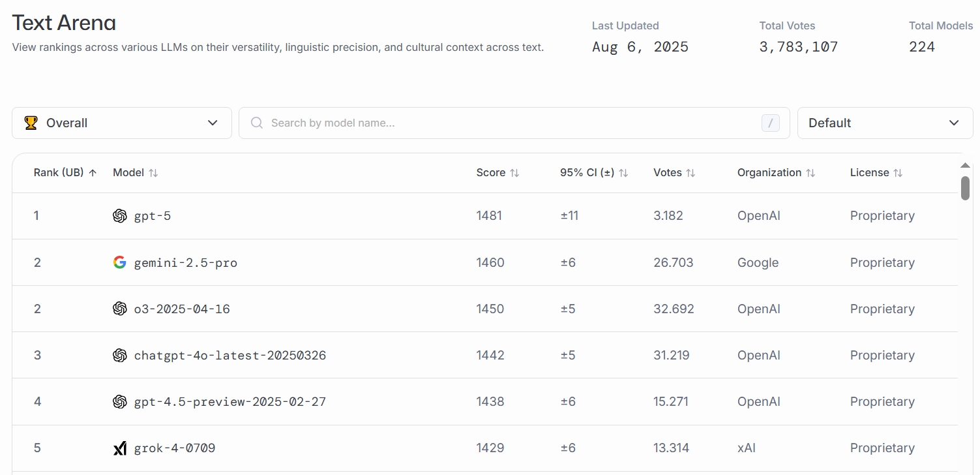Expand the Default view dropdown
Viewport: 980px width, 475px height.
[x=885, y=123]
